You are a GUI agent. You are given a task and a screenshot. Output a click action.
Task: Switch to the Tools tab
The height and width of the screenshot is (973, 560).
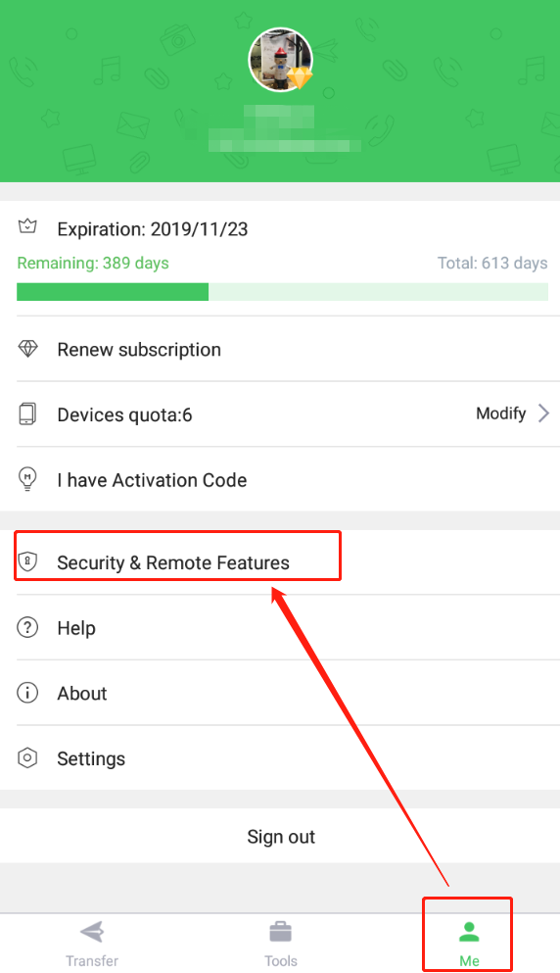click(280, 944)
